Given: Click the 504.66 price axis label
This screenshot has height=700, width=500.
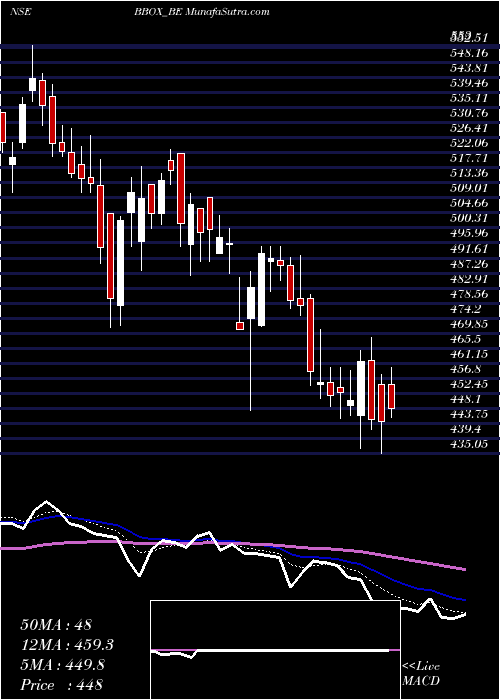Looking at the screenshot, I should tap(469, 204).
